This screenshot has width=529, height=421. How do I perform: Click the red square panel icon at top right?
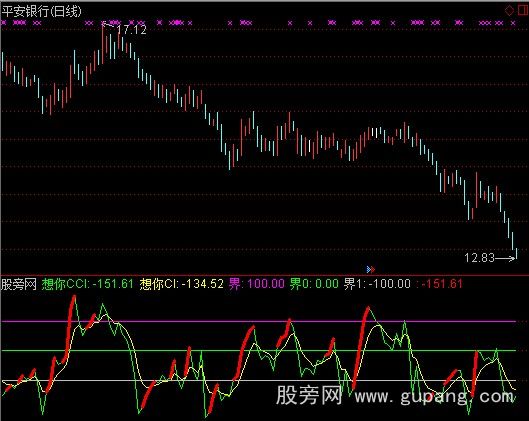coord(523,10)
